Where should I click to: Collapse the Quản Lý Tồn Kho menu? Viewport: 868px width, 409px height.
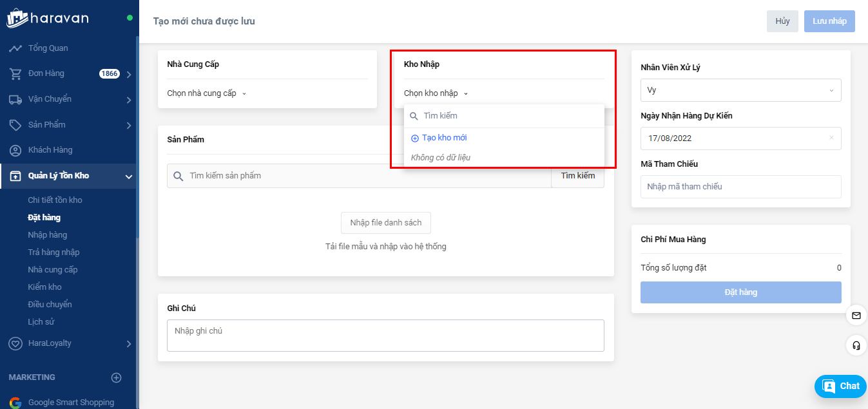point(129,176)
